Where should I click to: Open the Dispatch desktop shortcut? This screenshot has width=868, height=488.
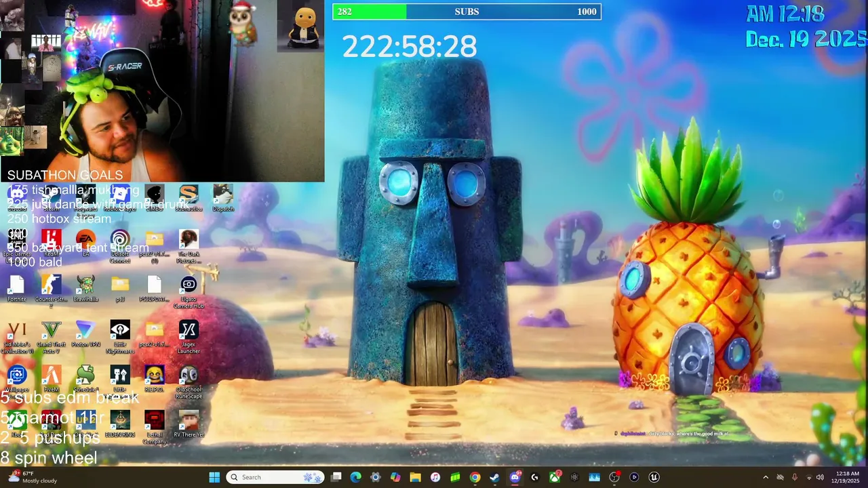(223, 198)
